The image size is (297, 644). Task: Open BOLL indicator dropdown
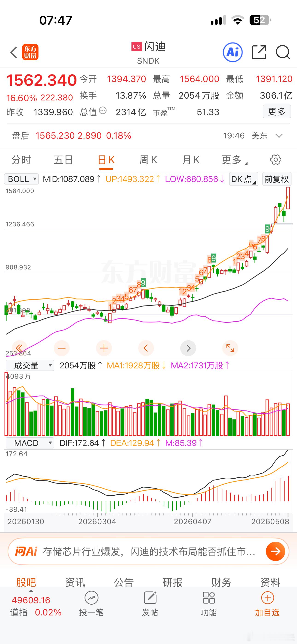point(21,179)
